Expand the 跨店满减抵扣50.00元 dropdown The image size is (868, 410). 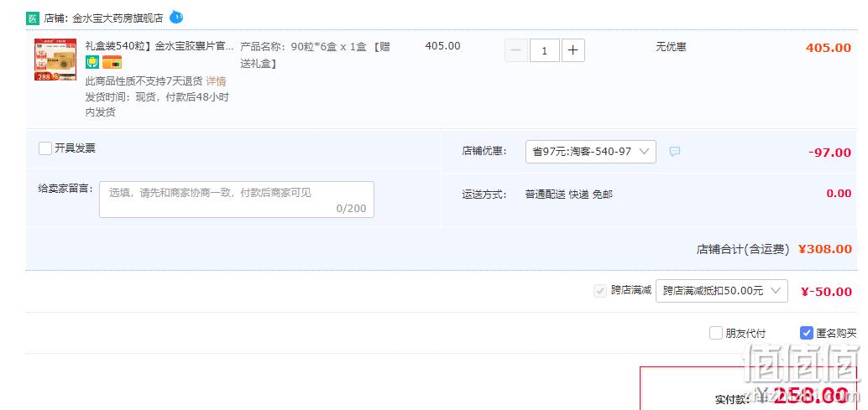[x=721, y=291]
